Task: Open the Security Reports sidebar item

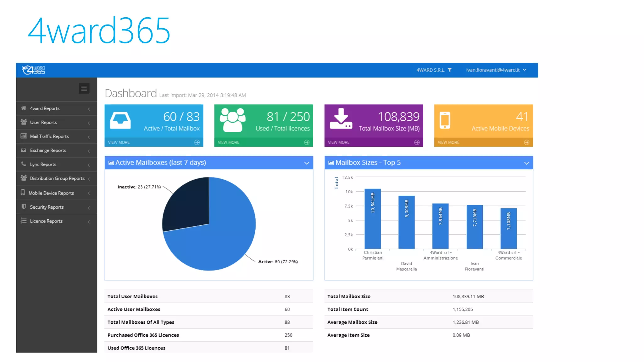Action: point(47,207)
